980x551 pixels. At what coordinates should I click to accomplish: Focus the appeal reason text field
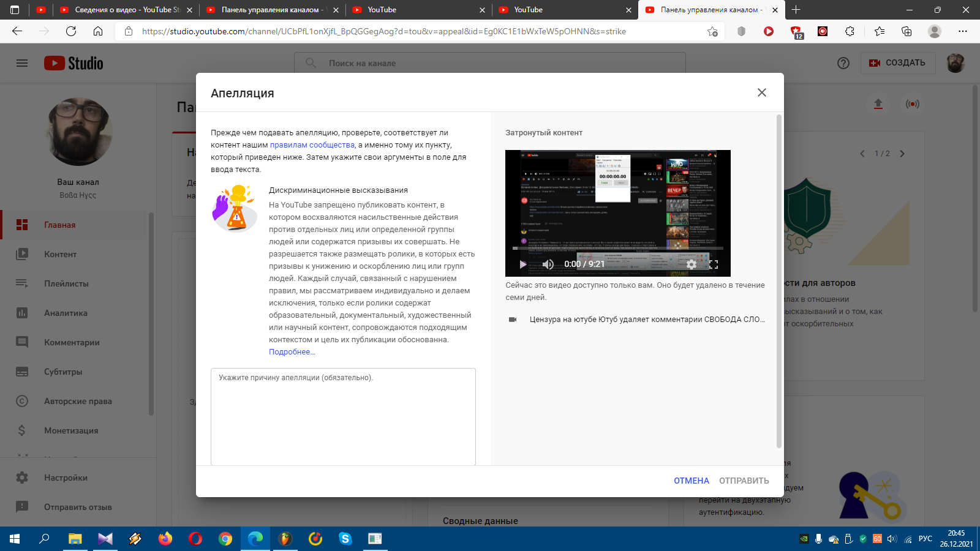pos(343,416)
